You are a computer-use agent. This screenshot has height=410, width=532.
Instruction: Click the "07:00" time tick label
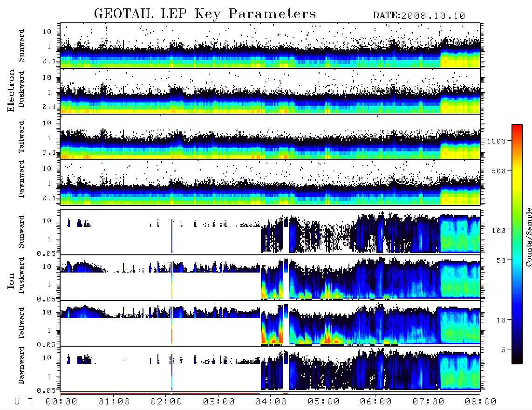click(x=429, y=402)
